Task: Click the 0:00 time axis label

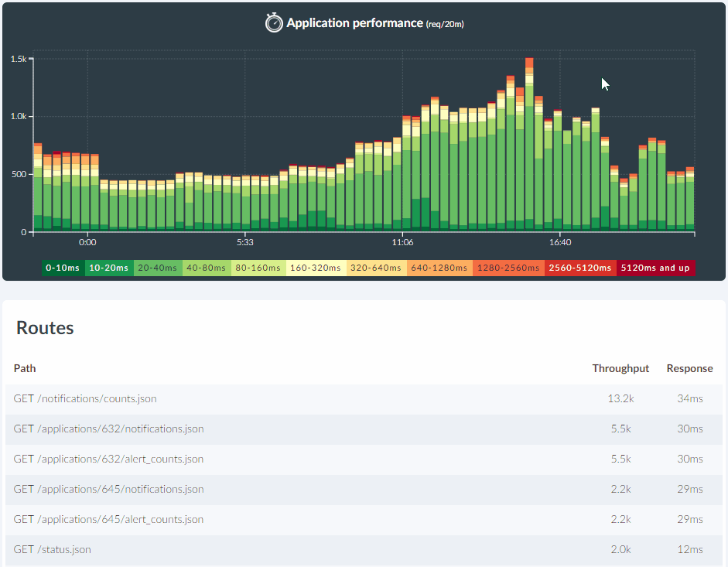Action: coord(87,242)
